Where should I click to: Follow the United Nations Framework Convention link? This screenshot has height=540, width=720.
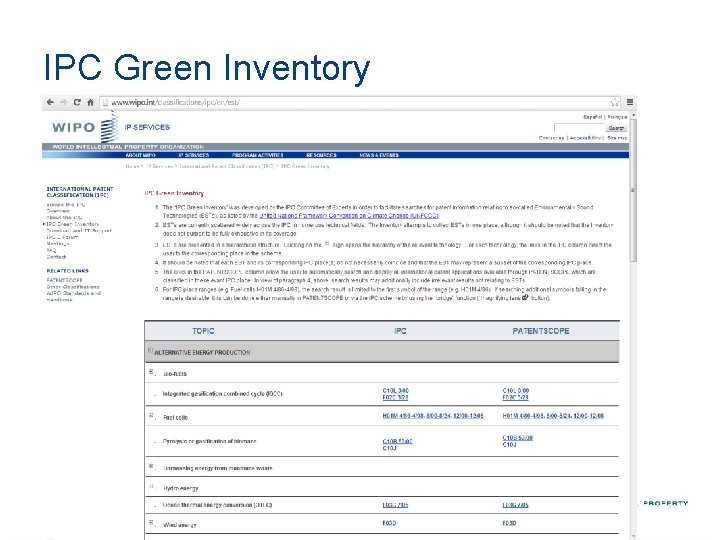click(349, 215)
